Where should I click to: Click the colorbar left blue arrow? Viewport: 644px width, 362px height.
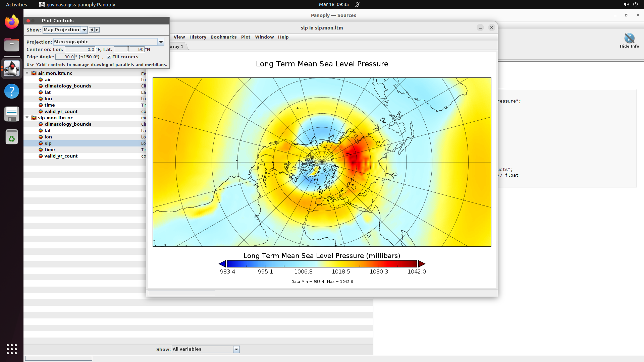(x=222, y=264)
